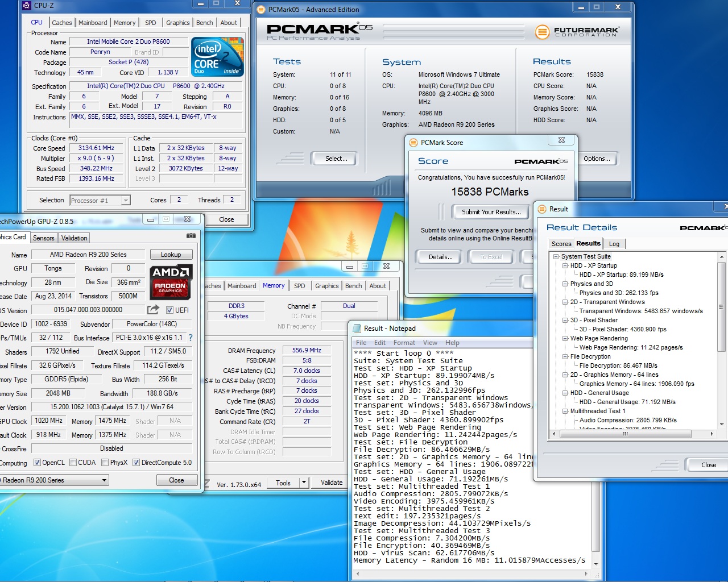This screenshot has height=582, width=728.
Task: Click the Result tree horizontal scrollbar thumb
Action: [x=626, y=434]
